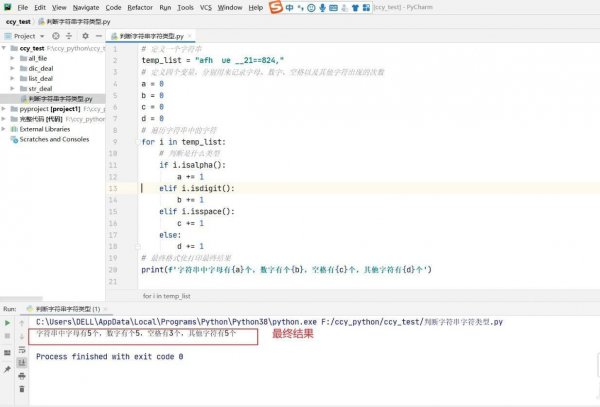
Task: Click the fold marker beside line 18
Action: coord(138,247)
